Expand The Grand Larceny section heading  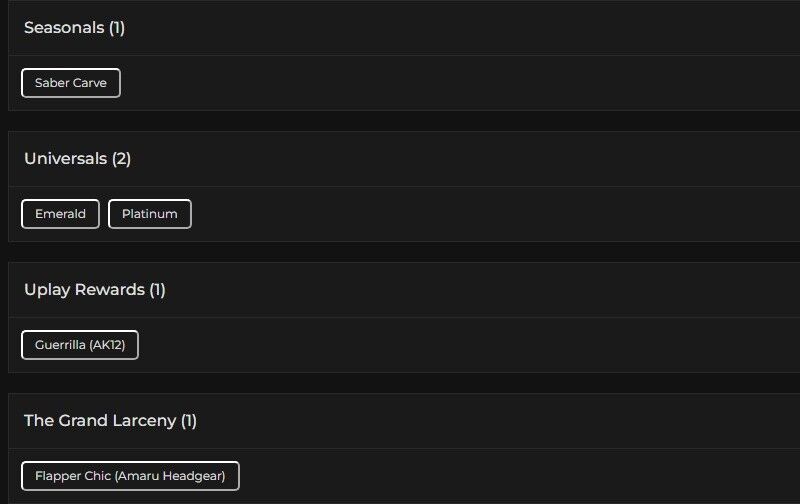100,421
